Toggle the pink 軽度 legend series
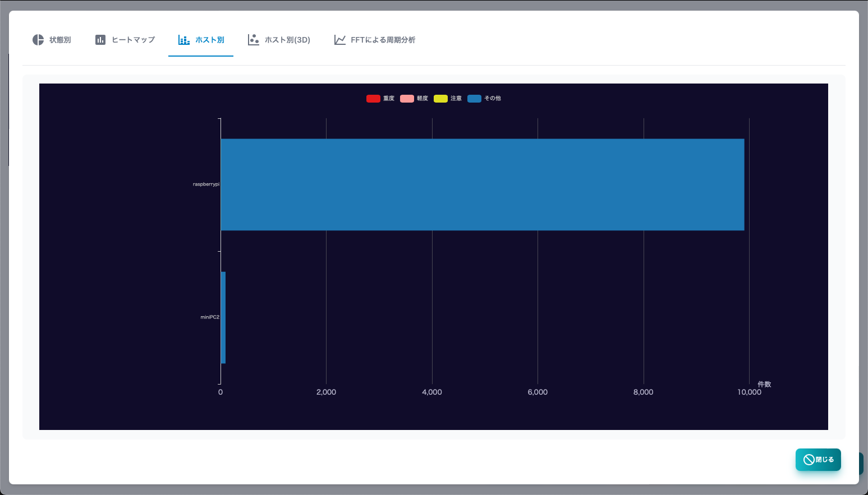 pos(414,99)
